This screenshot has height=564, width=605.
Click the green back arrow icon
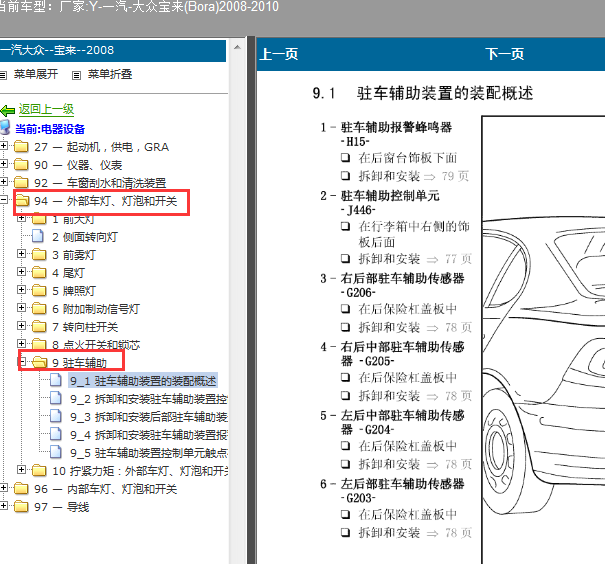point(7,111)
